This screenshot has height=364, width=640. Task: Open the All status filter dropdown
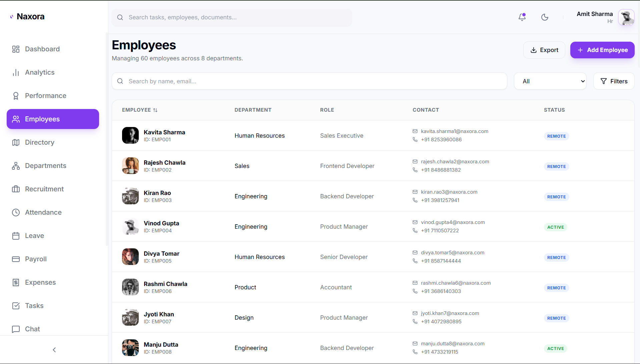(x=550, y=81)
